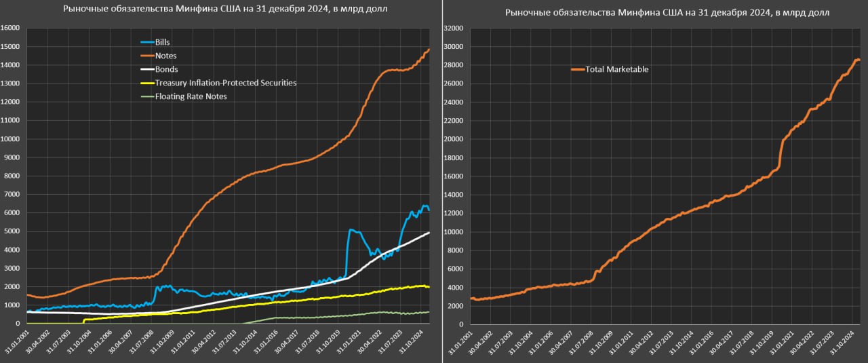Click the Bills legend entry
Viewport: 868px width, 363px height.
164,42
